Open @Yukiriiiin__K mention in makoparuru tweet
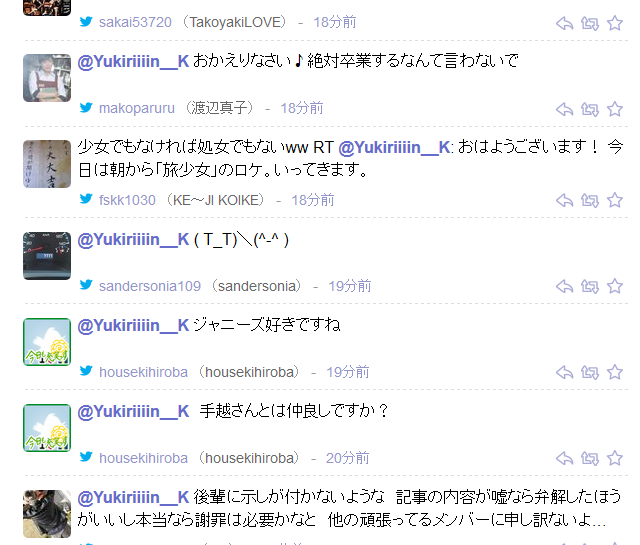This screenshot has width=640, height=545. (x=133, y=61)
